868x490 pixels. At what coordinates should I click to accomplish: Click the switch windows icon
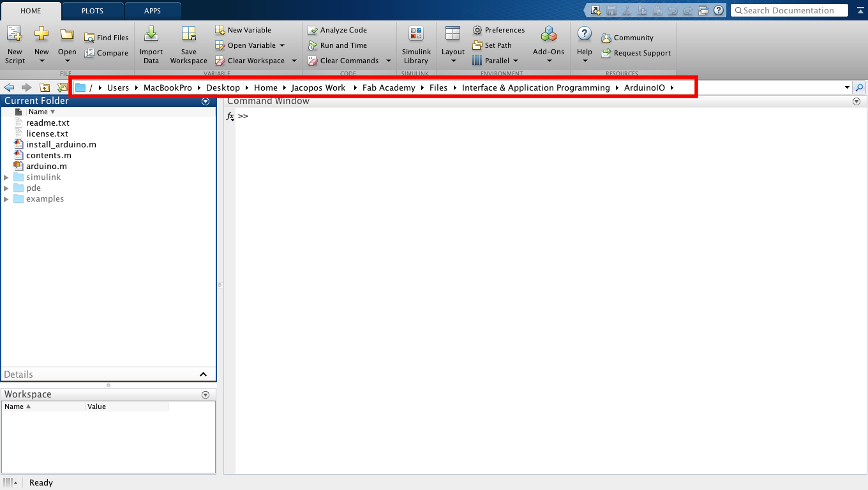tap(703, 10)
